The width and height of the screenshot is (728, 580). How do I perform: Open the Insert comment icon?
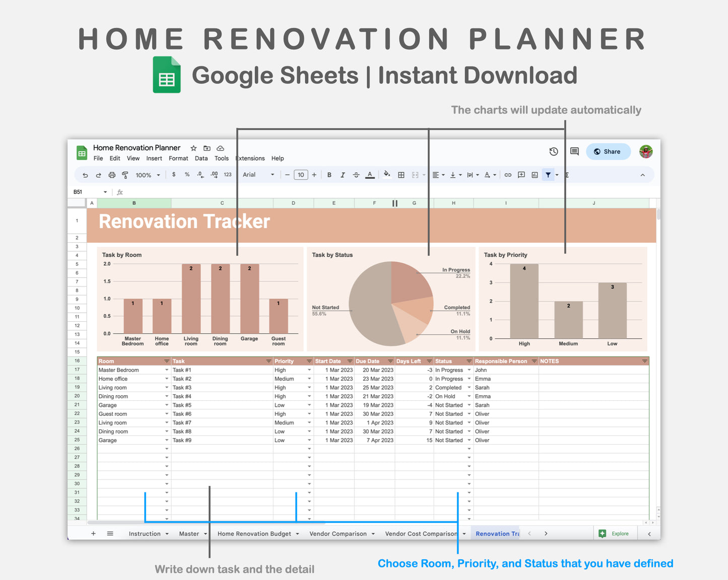pyautogui.click(x=521, y=175)
